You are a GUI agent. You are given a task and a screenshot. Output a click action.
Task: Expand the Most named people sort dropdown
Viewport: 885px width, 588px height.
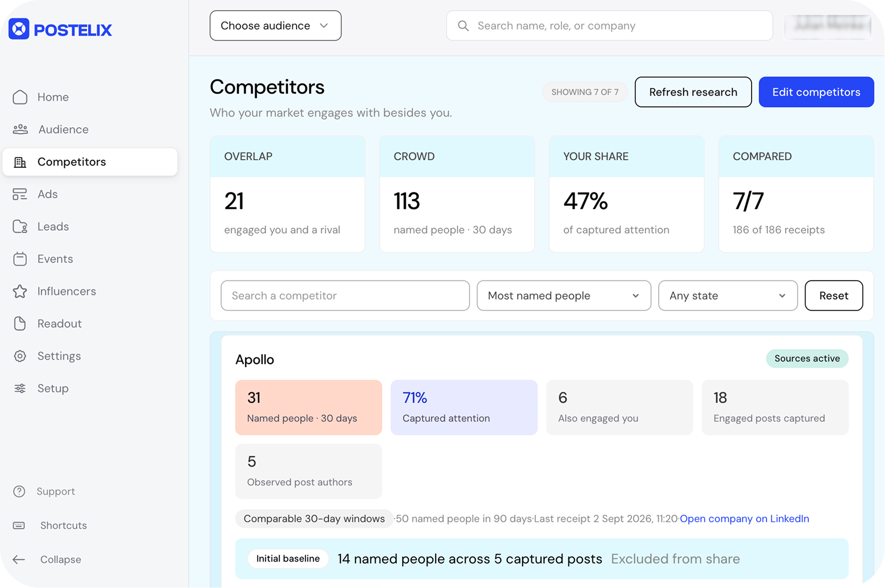tap(564, 296)
